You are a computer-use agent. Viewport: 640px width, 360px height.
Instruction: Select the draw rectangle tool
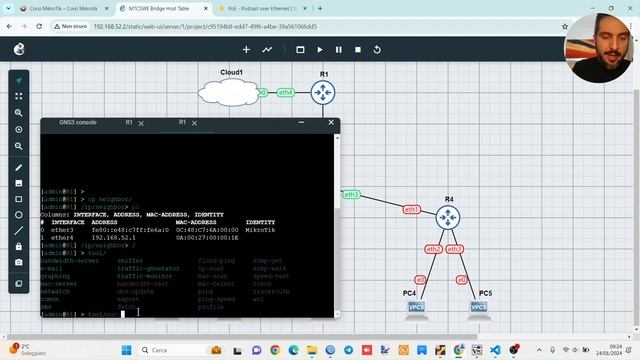tap(19, 199)
